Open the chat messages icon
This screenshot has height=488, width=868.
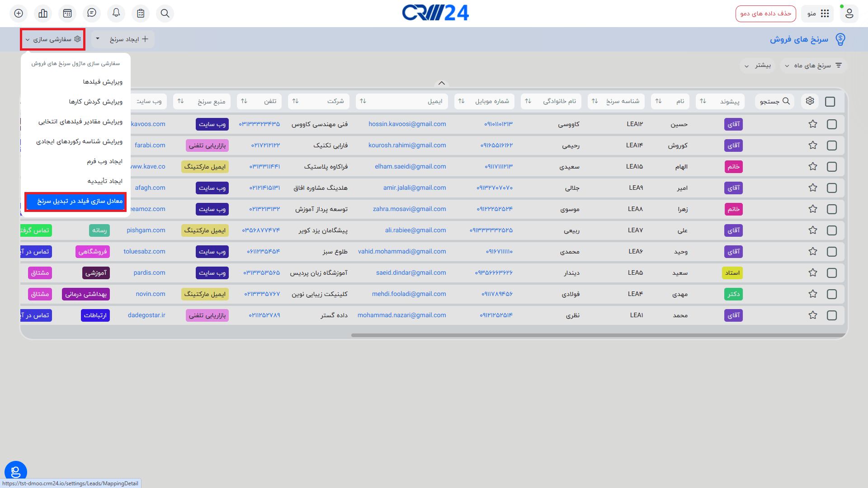[92, 14]
